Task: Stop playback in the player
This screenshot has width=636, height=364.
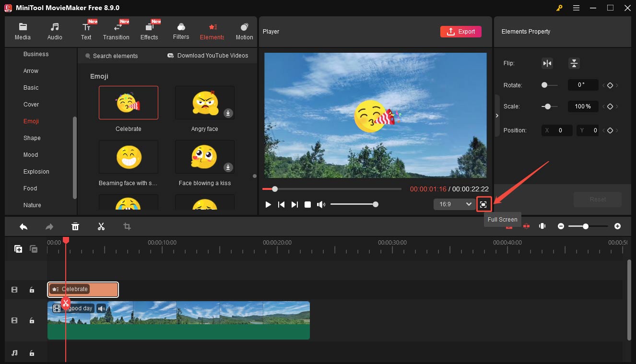Action: [x=308, y=204]
